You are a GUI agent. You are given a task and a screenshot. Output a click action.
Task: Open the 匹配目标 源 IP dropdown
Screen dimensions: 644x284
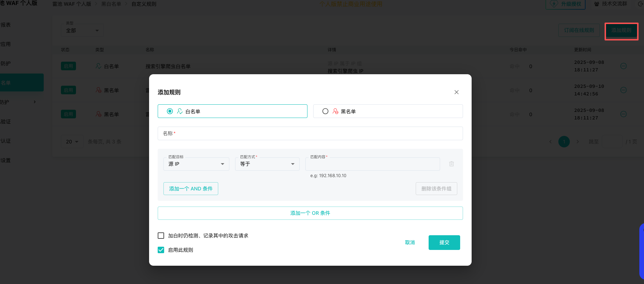click(196, 164)
